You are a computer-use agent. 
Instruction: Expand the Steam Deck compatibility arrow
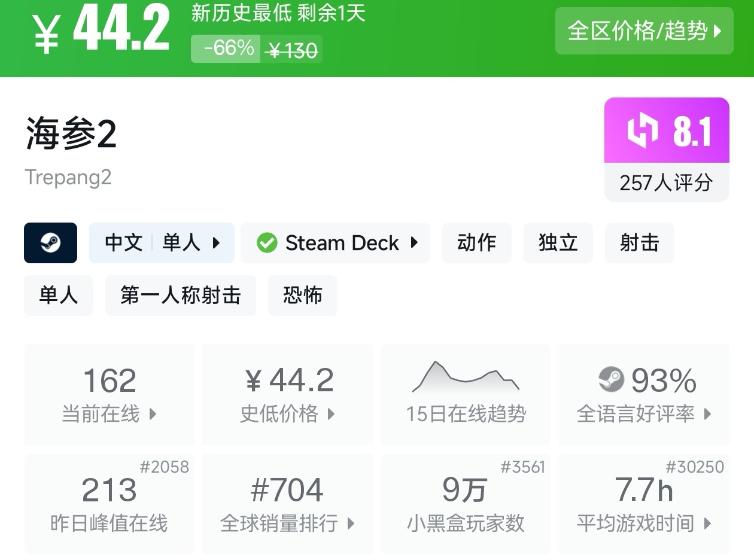[x=414, y=243]
